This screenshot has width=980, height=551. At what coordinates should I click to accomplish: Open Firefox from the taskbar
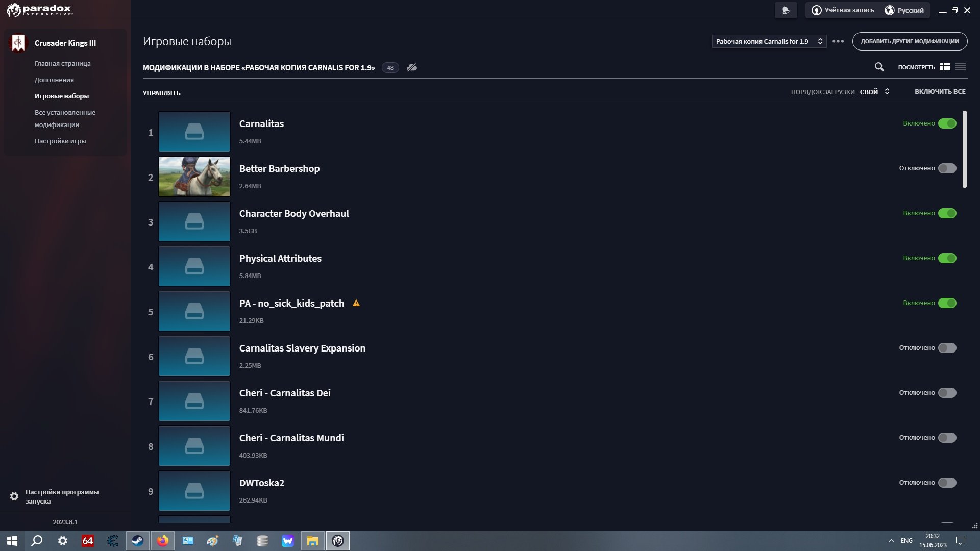point(163,541)
